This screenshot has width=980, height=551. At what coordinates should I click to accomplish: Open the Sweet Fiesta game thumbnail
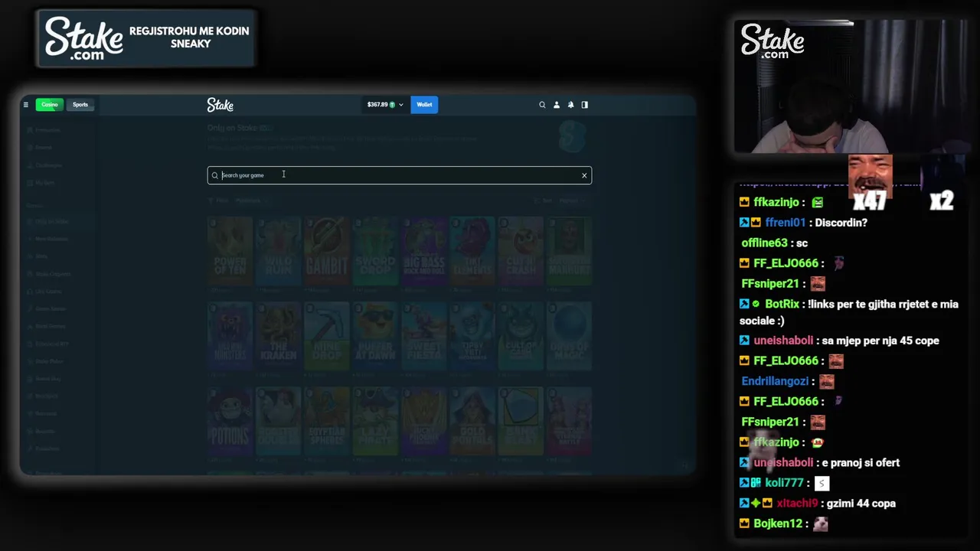coord(424,336)
